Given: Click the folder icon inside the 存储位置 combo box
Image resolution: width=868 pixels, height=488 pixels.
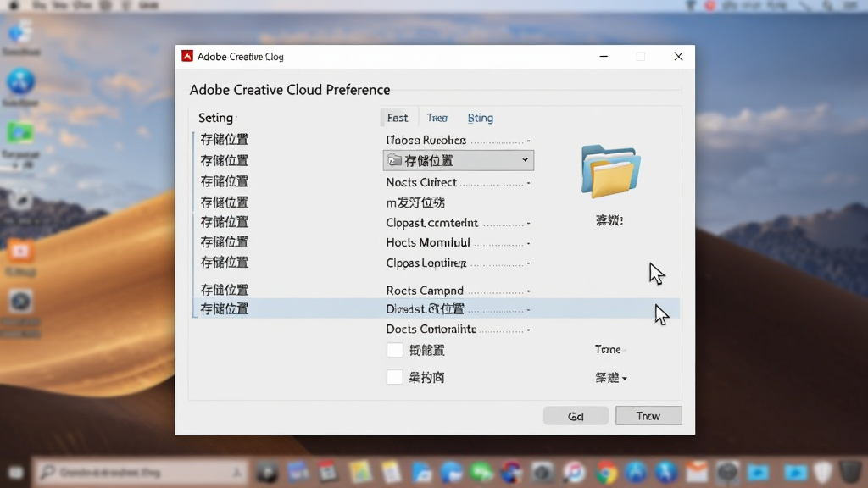Looking at the screenshot, I should coord(394,160).
